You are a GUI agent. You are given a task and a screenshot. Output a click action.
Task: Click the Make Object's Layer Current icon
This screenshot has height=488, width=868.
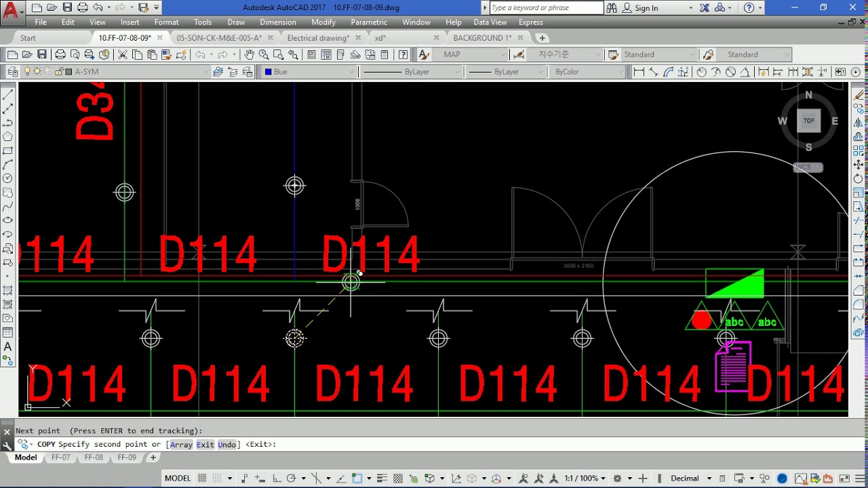point(218,71)
